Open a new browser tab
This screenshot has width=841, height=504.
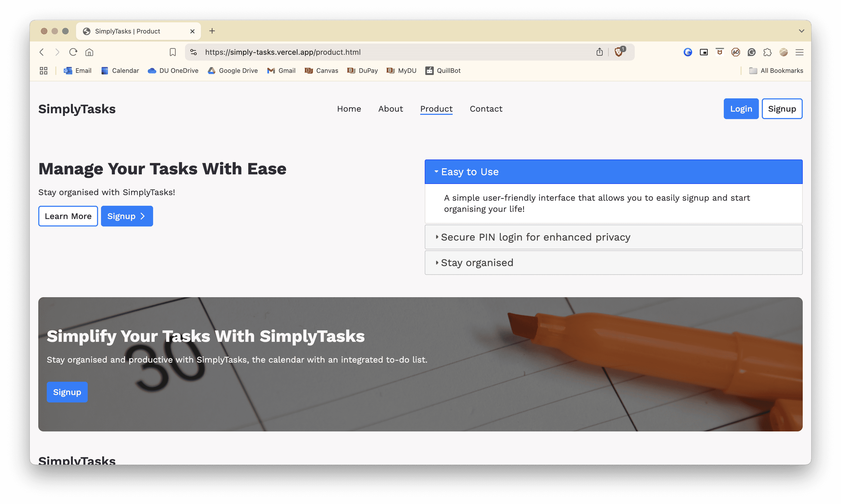click(212, 31)
